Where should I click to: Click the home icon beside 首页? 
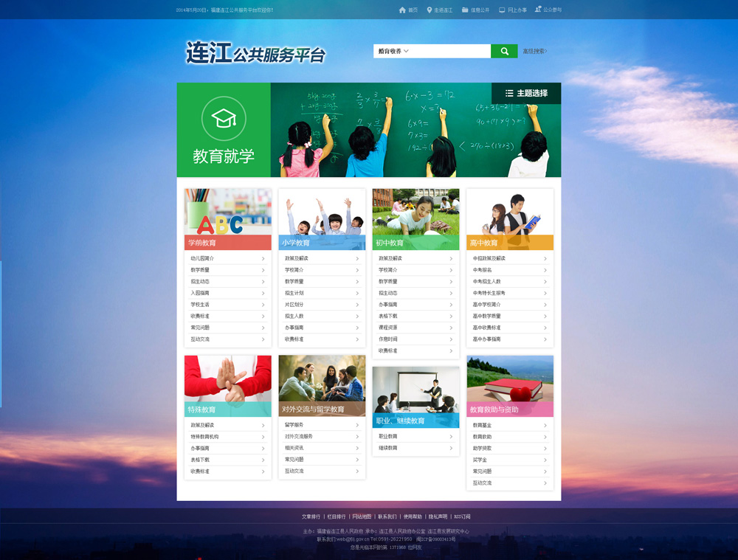(402, 10)
